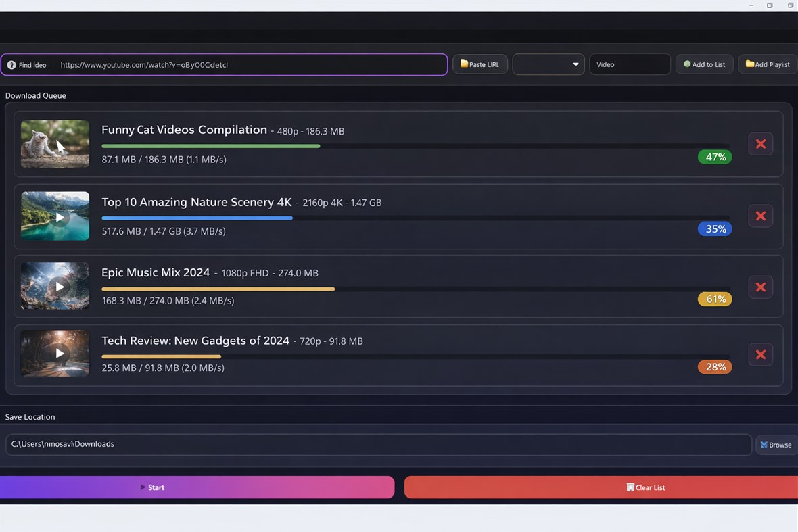Open the empty format dropdown in the toolbar
Viewport: 798px width, 532px height.
click(548, 64)
